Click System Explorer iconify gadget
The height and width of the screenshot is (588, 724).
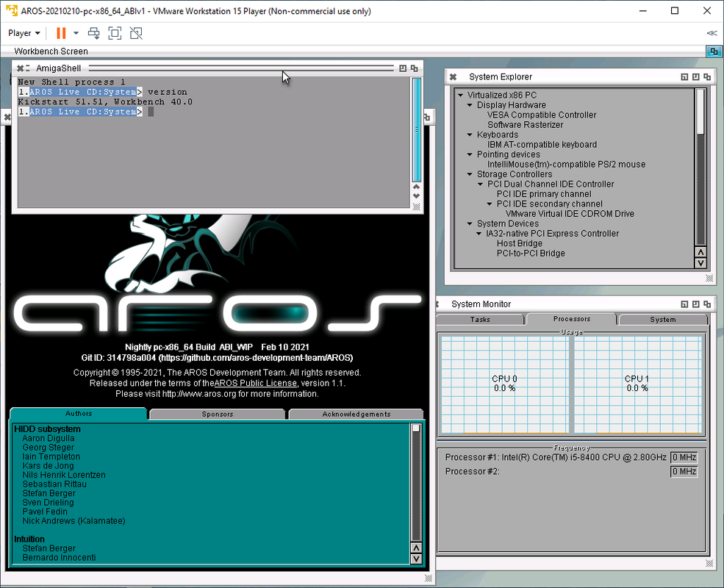point(684,77)
